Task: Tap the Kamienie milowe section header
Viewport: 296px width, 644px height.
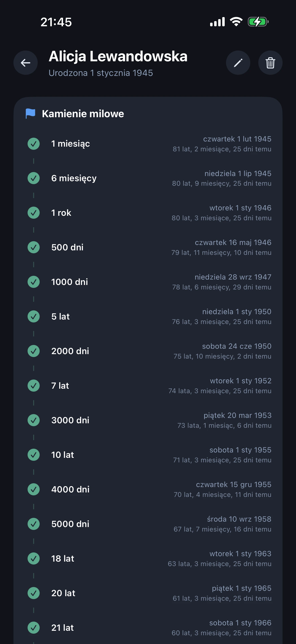Action: pyautogui.click(x=83, y=114)
